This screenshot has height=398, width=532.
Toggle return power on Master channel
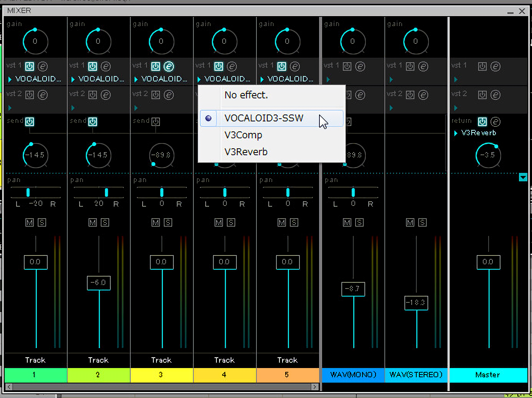(482, 122)
